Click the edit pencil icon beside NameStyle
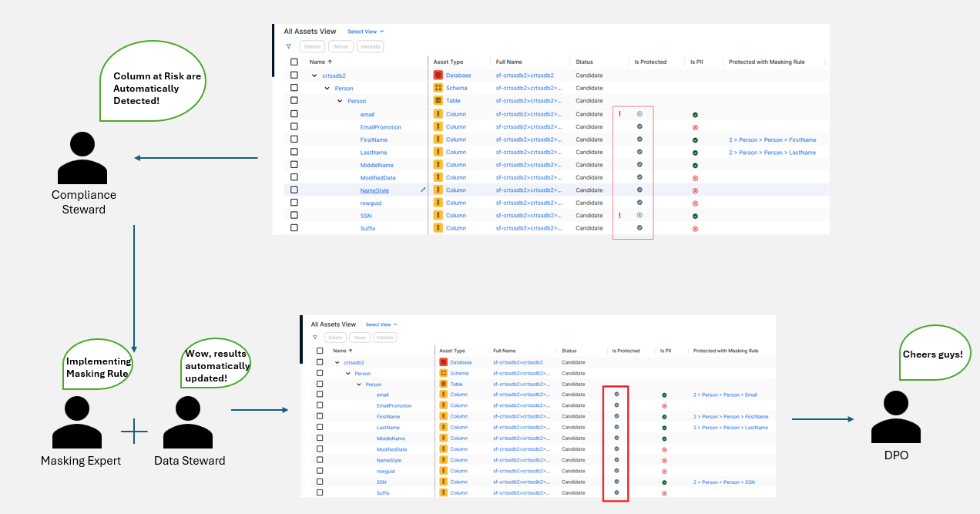Screen dimensions: 980x514 click(x=422, y=190)
